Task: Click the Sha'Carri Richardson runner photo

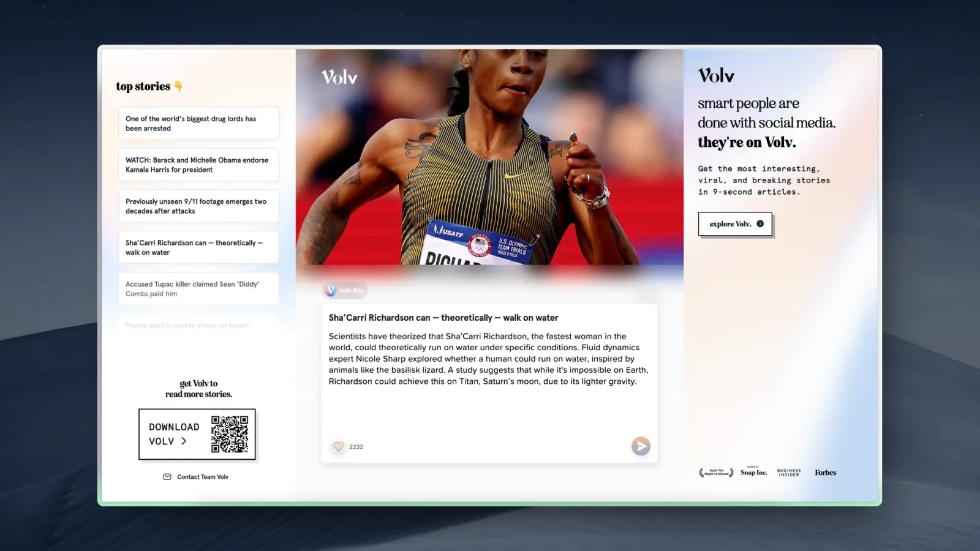Action: tap(489, 157)
